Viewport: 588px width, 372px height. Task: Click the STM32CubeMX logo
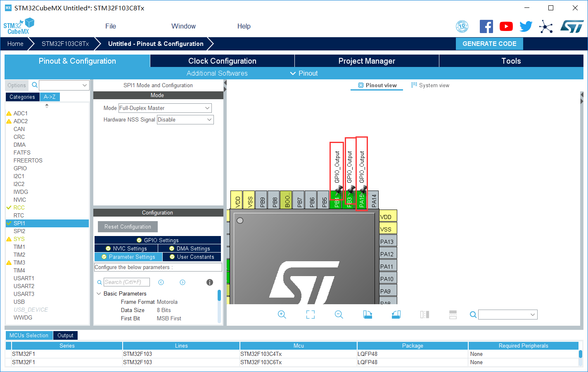pyautogui.click(x=19, y=26)
